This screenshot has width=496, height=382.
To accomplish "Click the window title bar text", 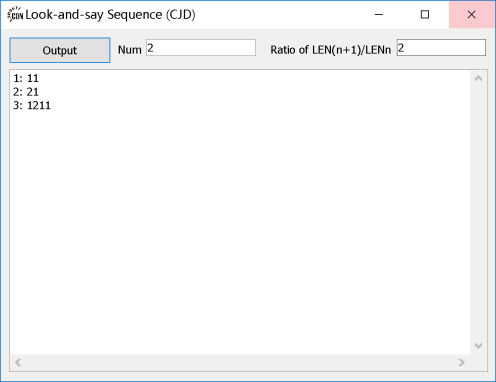I will coord(110,15).
